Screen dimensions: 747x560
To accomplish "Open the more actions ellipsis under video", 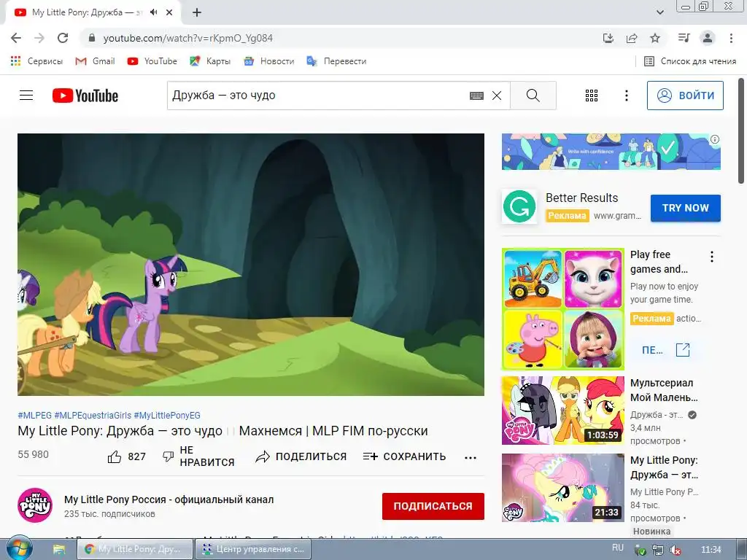I will [471, 458].
